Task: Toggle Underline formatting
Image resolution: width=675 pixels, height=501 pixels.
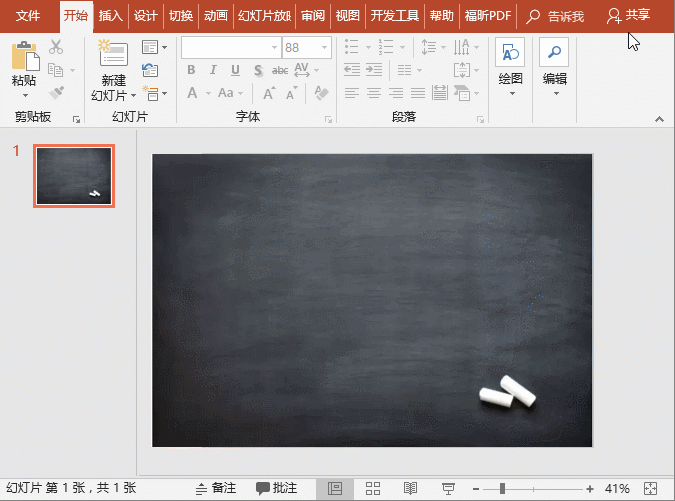Action: point(235,70)
